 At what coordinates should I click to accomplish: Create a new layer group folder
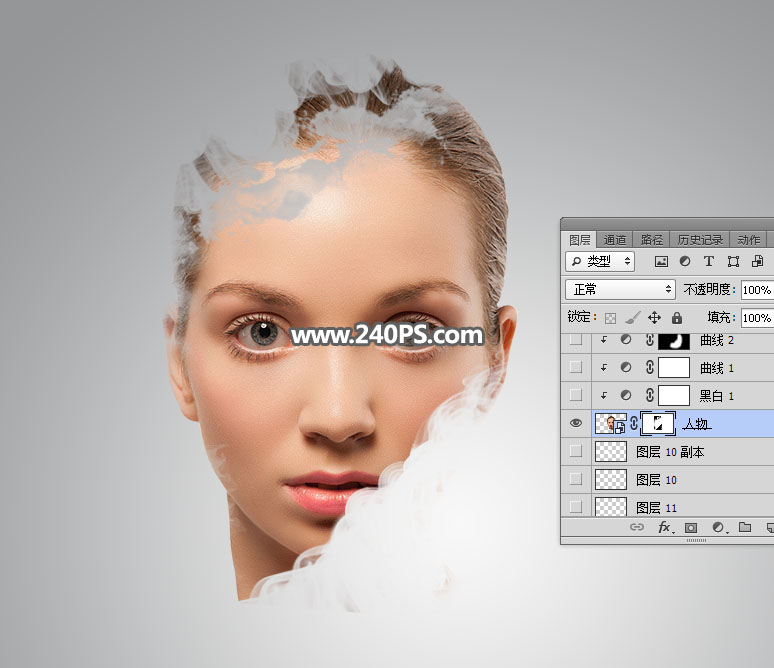pyautogui.click(x=745, y=527)
